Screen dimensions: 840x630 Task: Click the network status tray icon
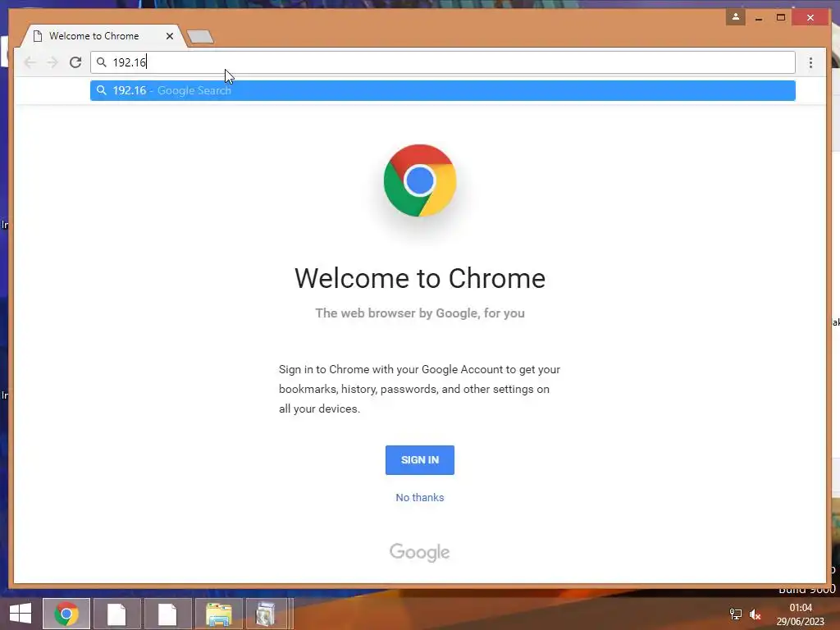click(736, 614)
